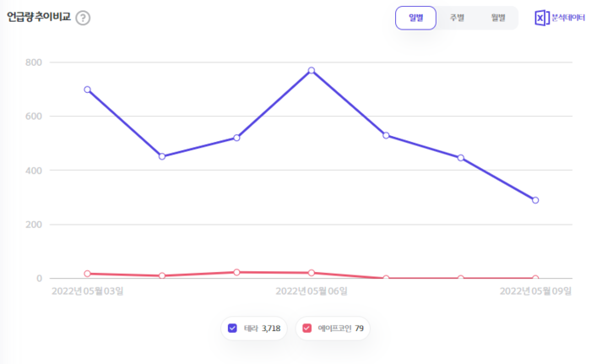Click the last 테라 data point near 290
Screen dimensions: 591x364
point(535,200)
